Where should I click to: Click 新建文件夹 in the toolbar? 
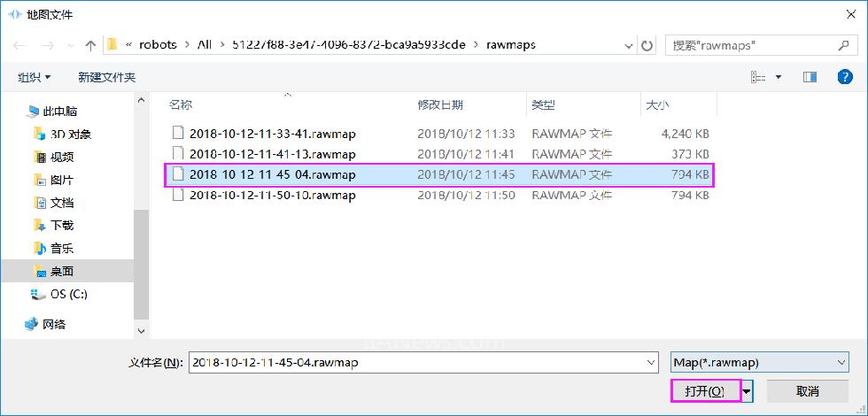coord(106,78)
